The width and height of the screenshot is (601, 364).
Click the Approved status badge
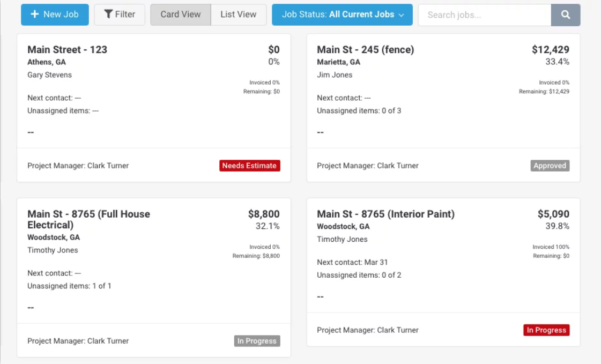[x=550, y=166]
